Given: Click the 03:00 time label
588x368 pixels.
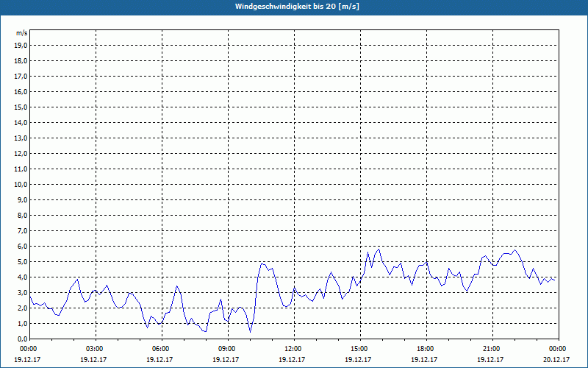Looking at the screenshot, I should tap(96, 349).
